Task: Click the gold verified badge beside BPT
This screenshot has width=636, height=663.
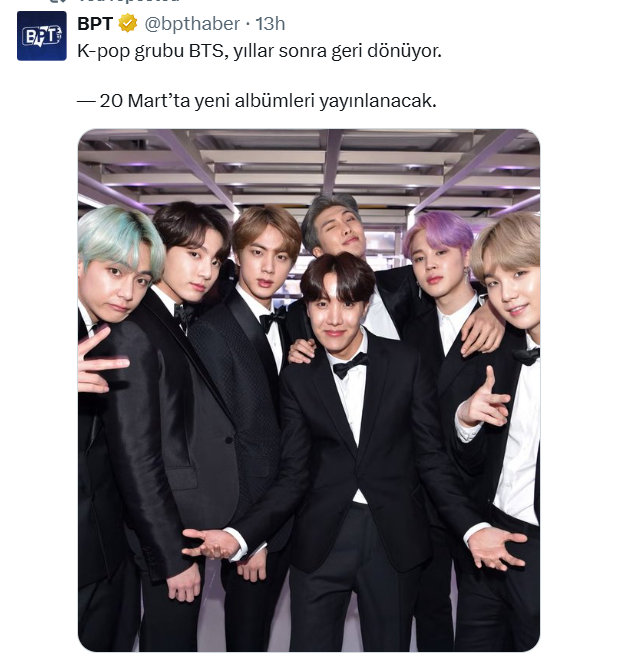Action: (x=127, y=23)
